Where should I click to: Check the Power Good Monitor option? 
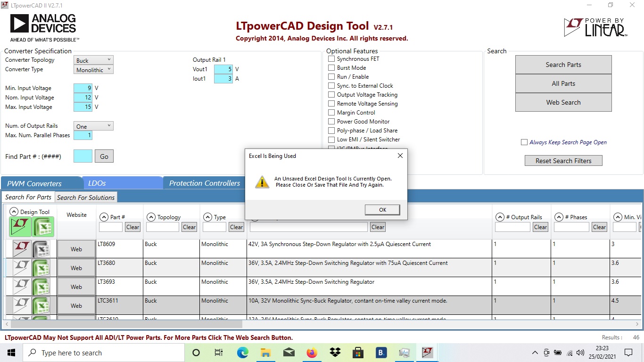tap(331, 122)
